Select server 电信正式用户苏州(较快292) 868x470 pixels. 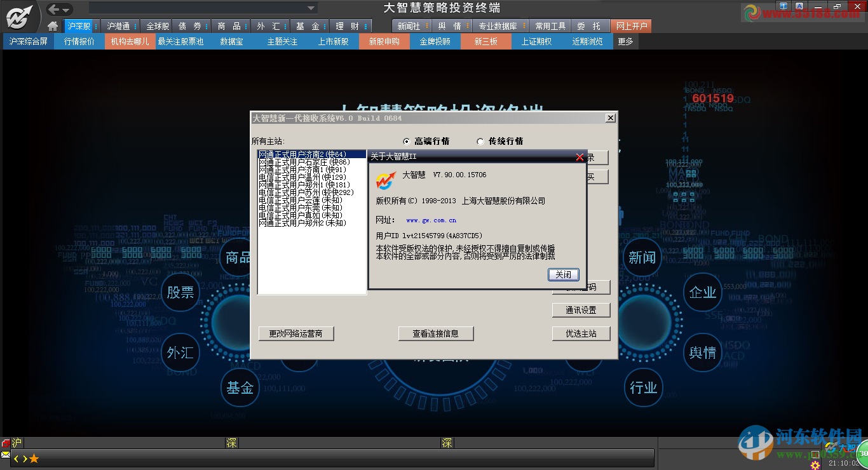point(312,192)
